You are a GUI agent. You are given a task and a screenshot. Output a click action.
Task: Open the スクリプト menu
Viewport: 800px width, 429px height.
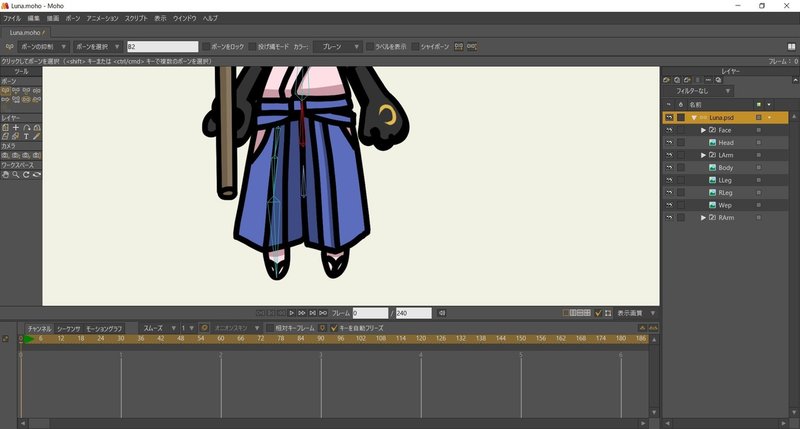136,18
